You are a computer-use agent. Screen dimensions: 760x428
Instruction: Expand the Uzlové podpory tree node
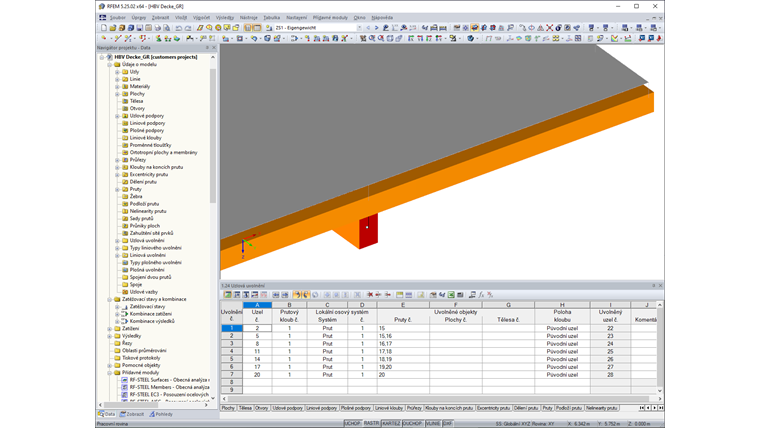pos(117,116)
